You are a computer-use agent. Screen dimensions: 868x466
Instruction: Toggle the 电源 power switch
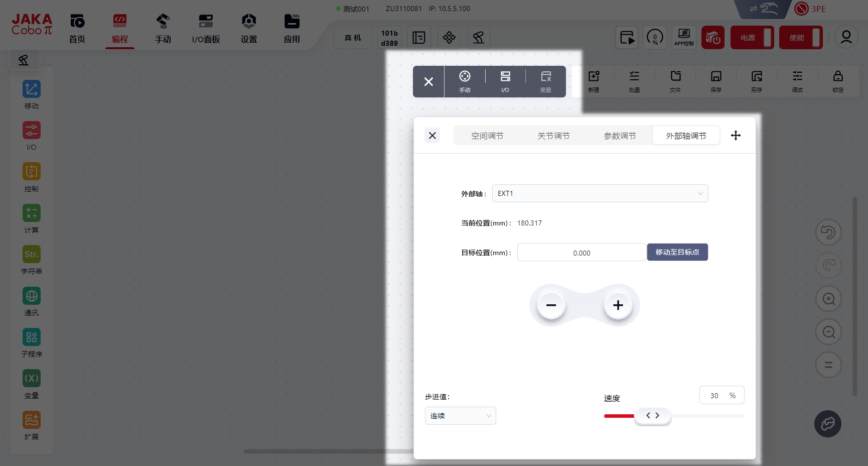click(x=752, y=38)
